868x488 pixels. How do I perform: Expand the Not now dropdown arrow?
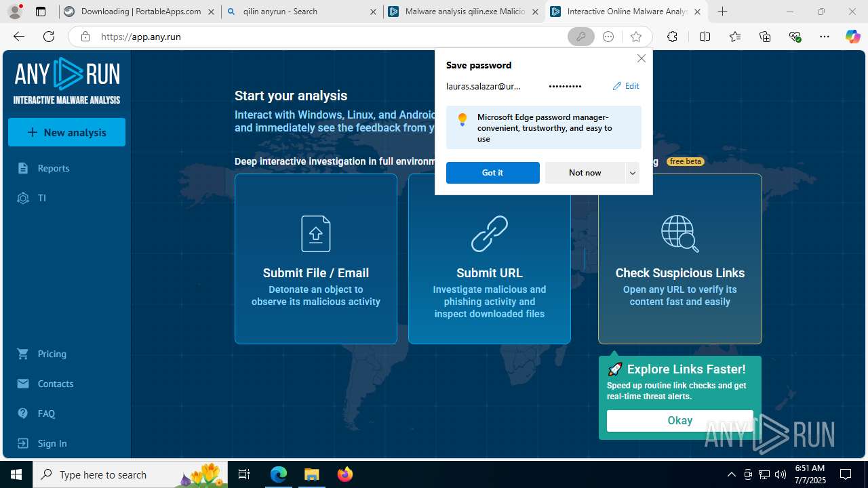click(632, 173)
